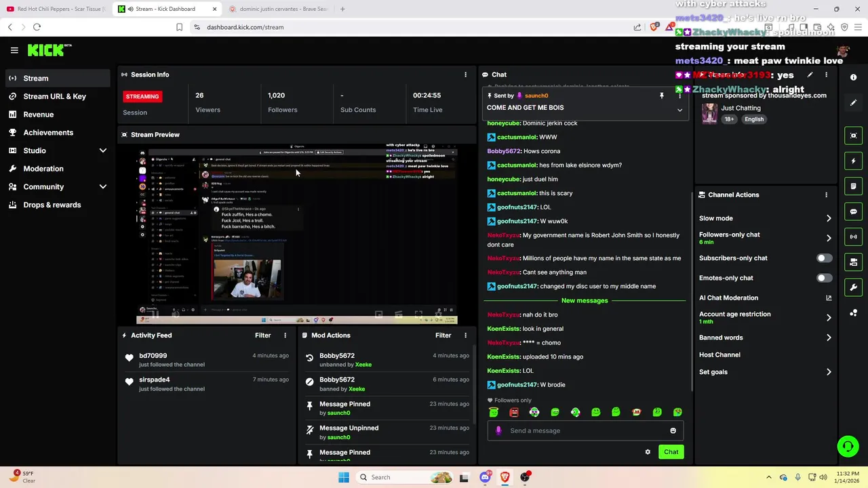Open Achievements page in sidebar
The image size is (868, 488).
tap(58, 132)
